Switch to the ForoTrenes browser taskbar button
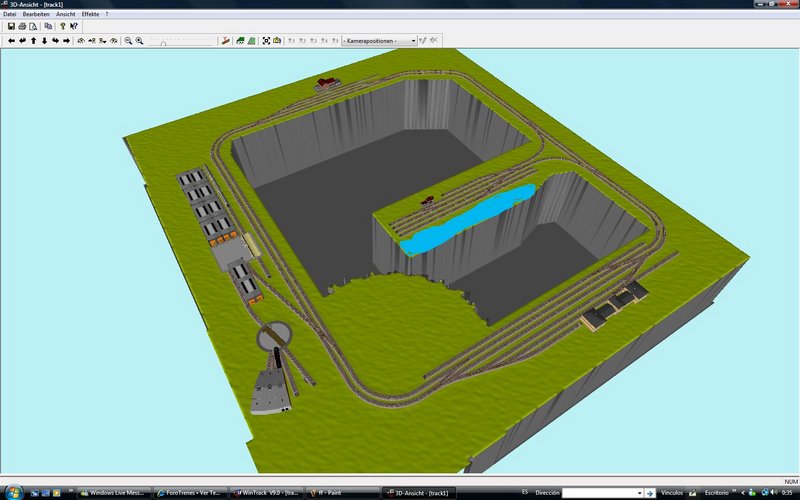Viewport: 800px width, 500px height. (190, 493)
